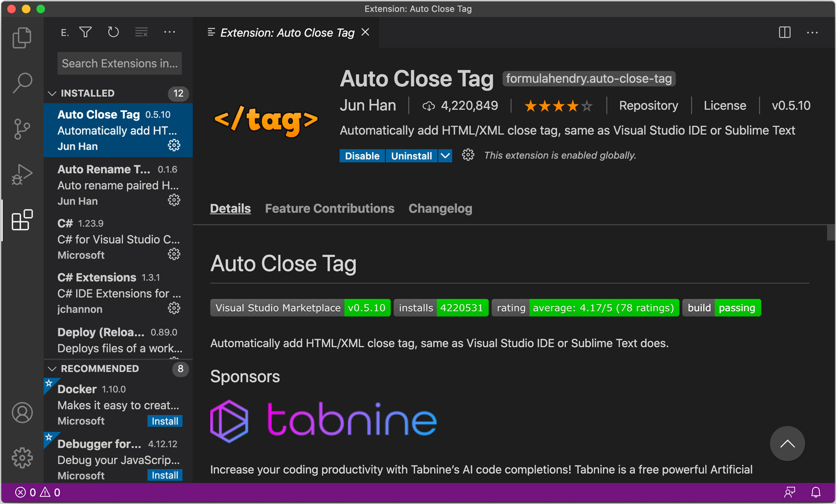Switch to the Changelog tab
Viewport: 836px width, 504px height.
(x=440, y=209)
